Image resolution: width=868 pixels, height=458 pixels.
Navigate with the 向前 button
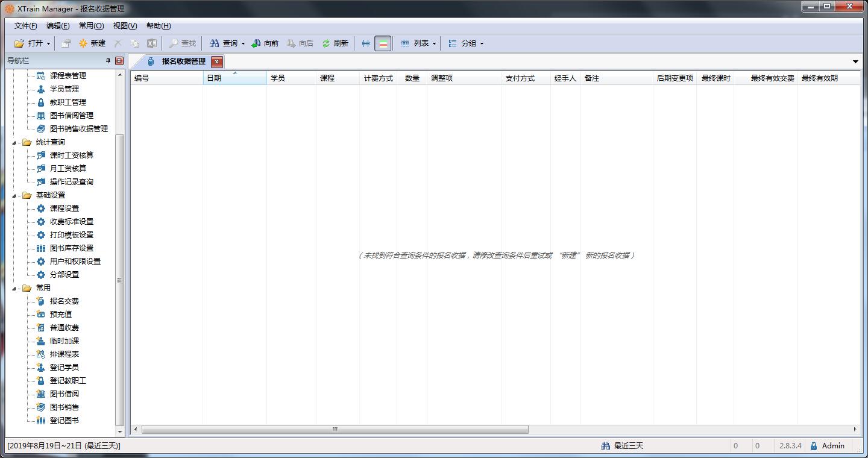(265, 43)
